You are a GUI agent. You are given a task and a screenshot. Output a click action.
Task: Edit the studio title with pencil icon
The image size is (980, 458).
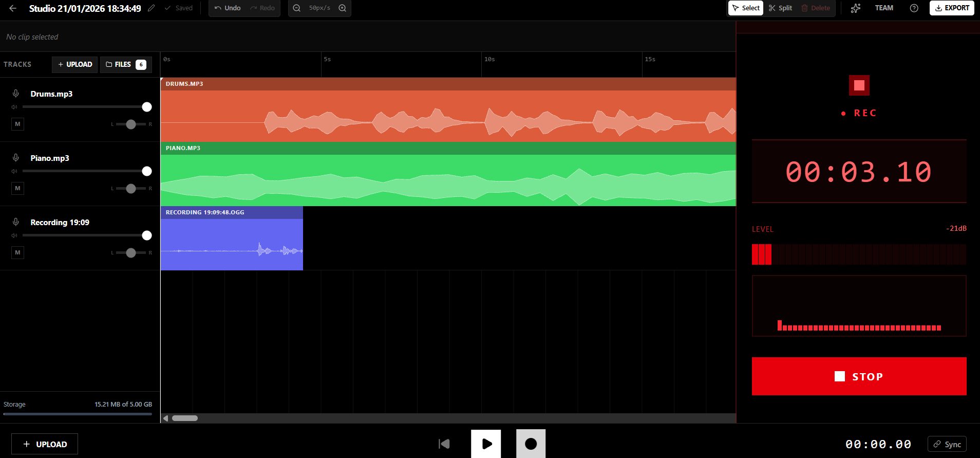point(151,8)
